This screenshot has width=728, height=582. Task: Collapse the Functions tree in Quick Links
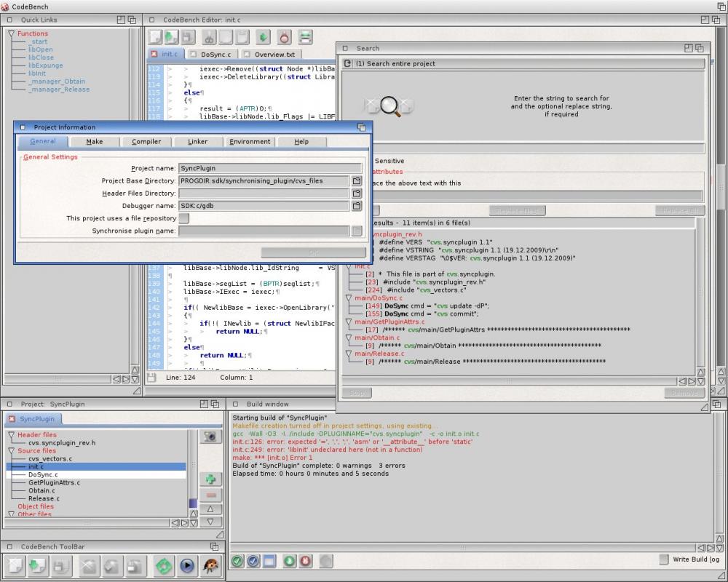(12, 33)
